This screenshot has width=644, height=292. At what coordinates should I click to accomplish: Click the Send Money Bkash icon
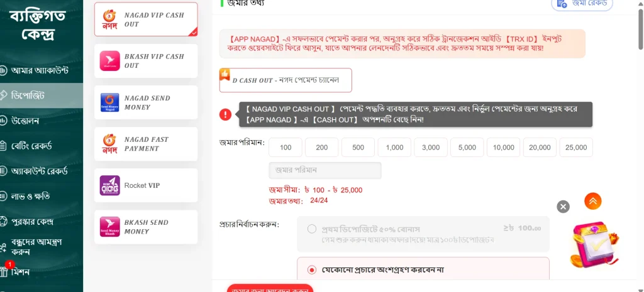coord(109,227)
